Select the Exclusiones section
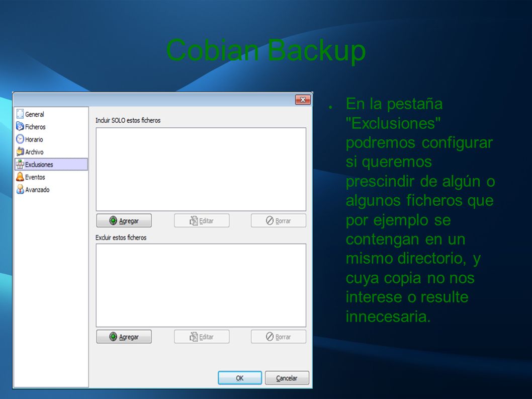 point(51,165)
